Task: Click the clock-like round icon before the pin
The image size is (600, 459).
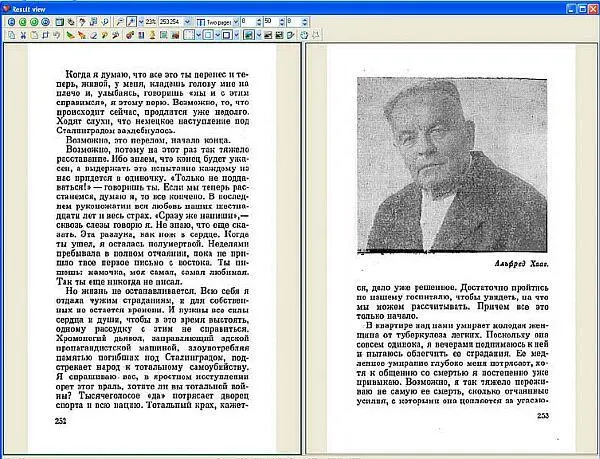Action: point(304,35)
